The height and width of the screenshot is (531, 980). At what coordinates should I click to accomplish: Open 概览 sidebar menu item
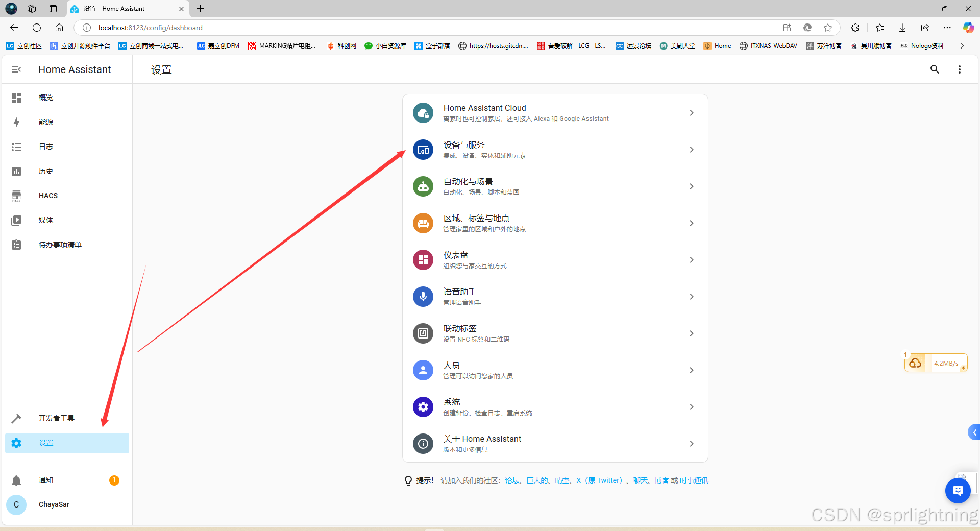pyautogui.click(x=67, y=98)
